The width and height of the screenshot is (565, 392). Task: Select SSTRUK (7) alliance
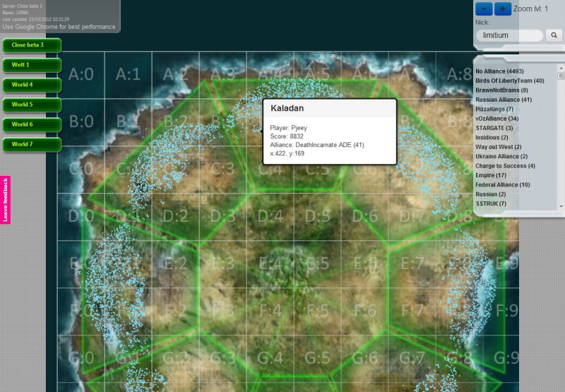click(491, 203)
